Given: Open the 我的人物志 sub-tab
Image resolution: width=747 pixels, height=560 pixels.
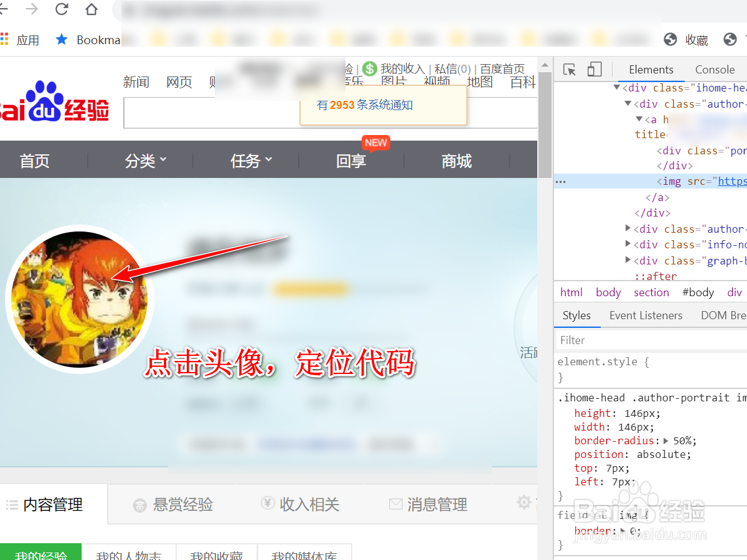Looking at the screenshot, I should [129, 553].
